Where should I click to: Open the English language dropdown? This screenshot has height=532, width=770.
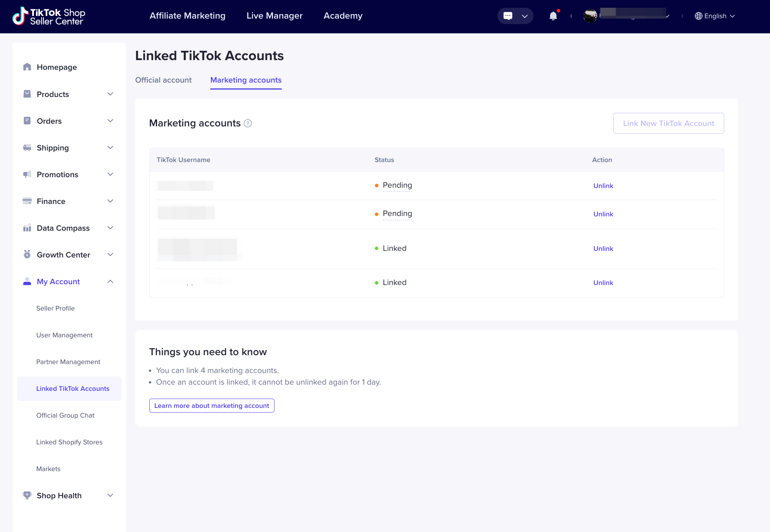(715, 16)
